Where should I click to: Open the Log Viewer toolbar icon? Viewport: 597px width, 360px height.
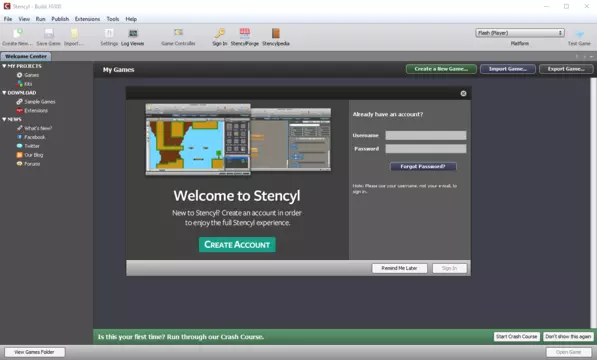point(133,33)
